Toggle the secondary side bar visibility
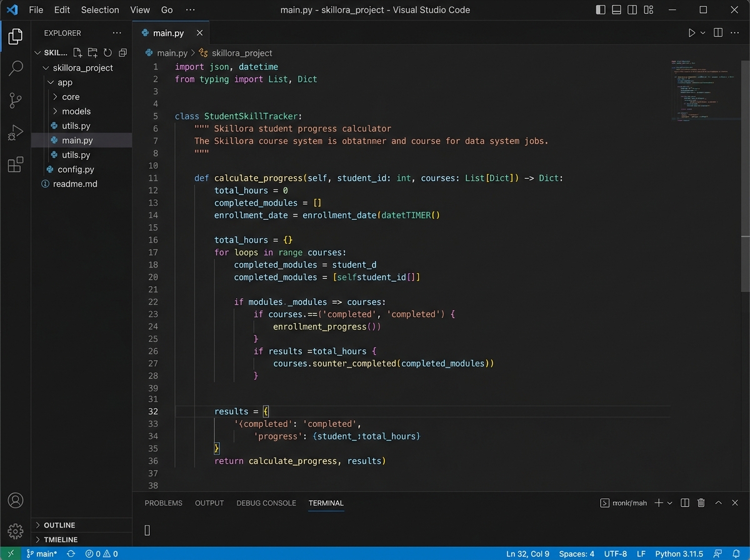750x560 pixels. pyautogui.click(x=632, y=9)
